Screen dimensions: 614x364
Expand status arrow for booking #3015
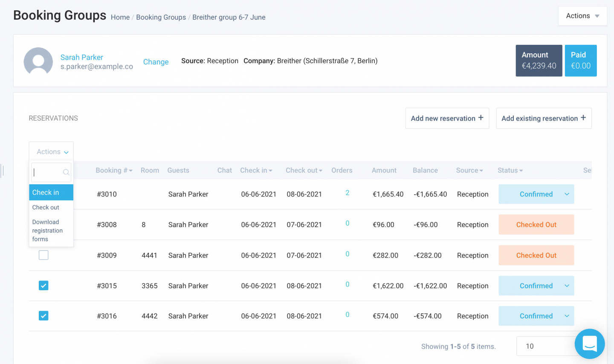tap(567, 286)
